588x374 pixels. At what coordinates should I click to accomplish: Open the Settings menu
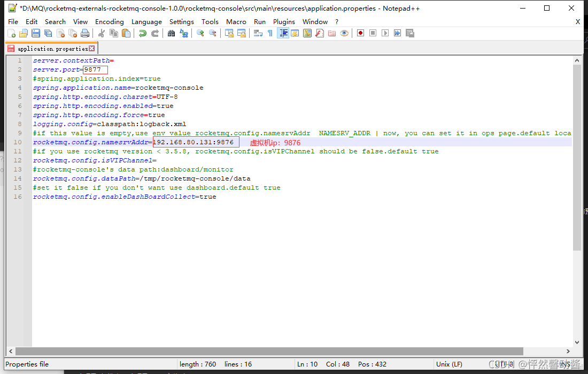click(182, 22)
